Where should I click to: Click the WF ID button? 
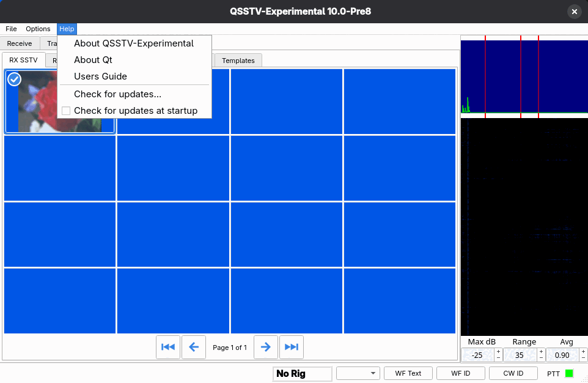point(460,373)
